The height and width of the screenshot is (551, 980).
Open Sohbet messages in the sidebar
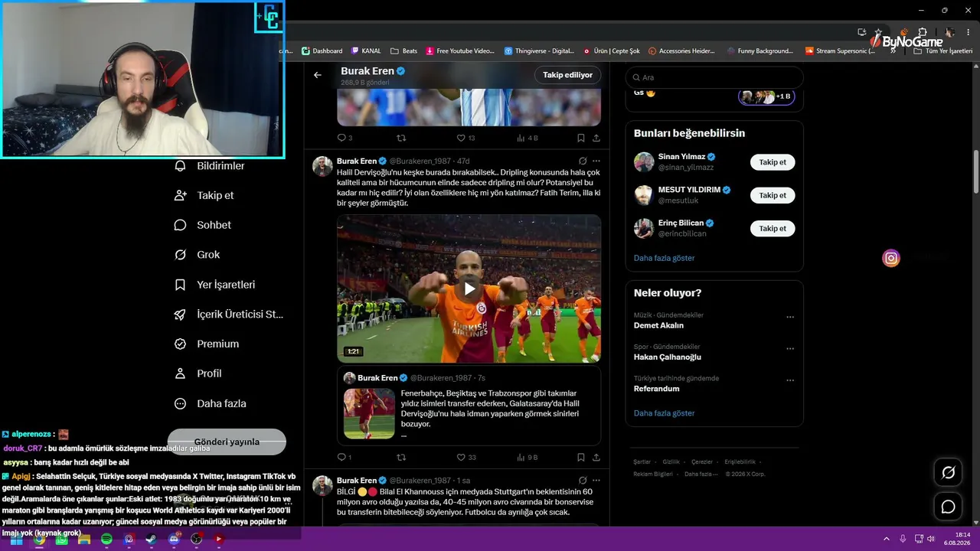point(203,225)
